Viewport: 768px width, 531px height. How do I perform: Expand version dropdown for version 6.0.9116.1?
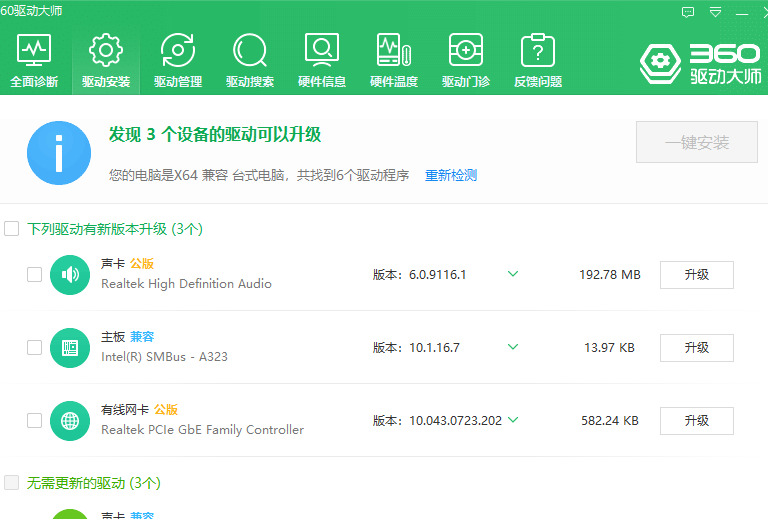pos(512,274)
